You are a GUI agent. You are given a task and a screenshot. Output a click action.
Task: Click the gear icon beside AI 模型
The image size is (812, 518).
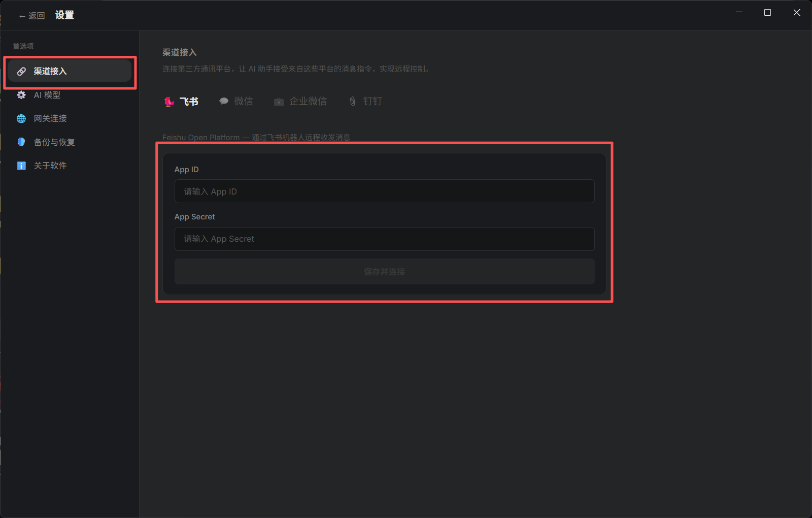pyautogui.click(x=21, y=95)
